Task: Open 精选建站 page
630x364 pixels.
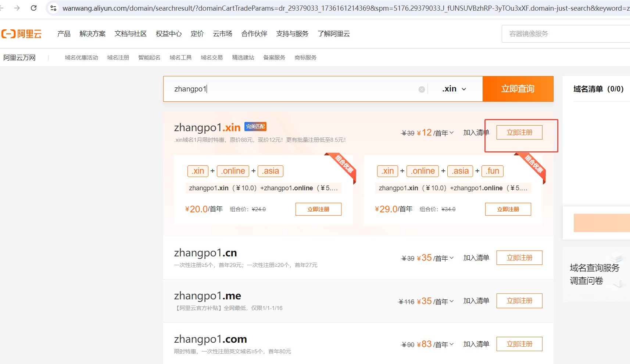Action: click(243, 58)
